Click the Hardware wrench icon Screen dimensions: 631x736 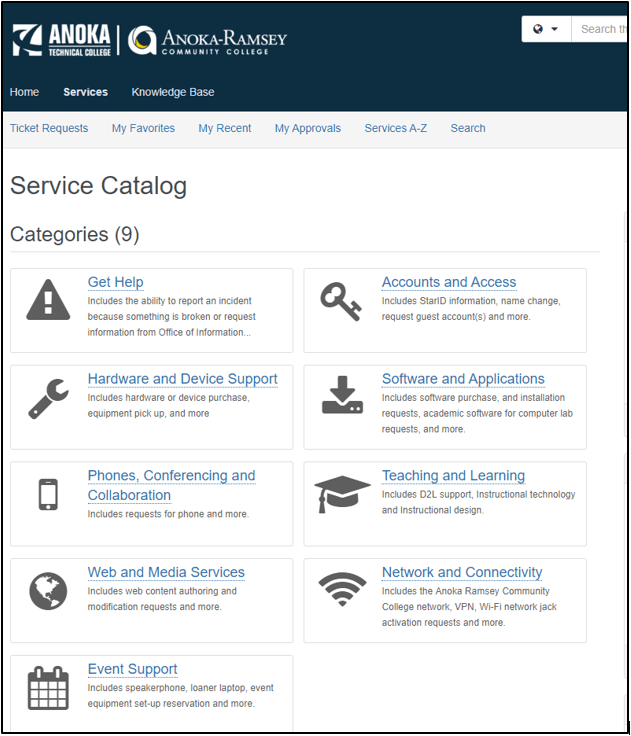(48, 397)
